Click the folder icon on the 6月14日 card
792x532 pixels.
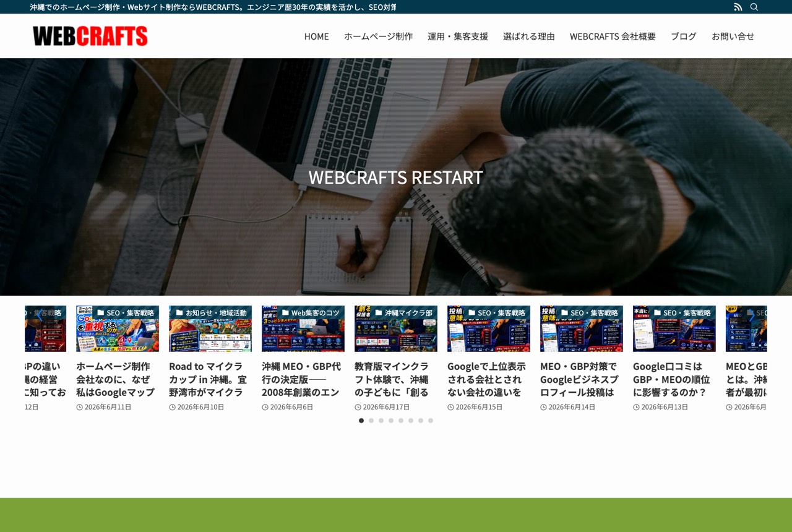pyautogui.click(x=565, y=313)
